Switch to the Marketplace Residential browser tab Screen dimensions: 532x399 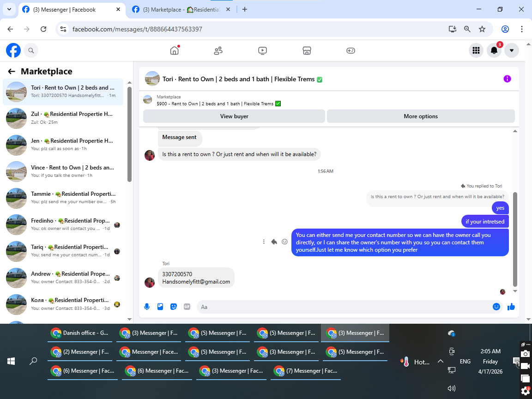pyautogui.click(x=181, y=10)
